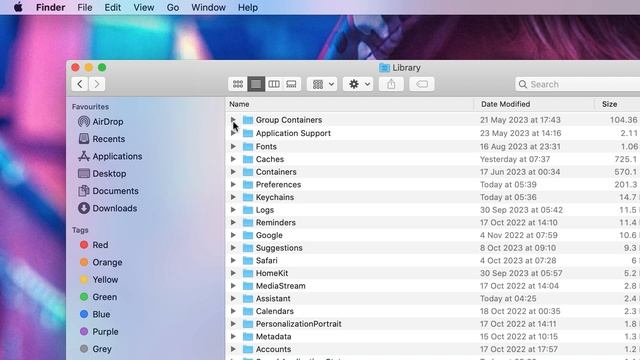
Task: Click the Library folder icon in title bar
Action: (384, 68)
